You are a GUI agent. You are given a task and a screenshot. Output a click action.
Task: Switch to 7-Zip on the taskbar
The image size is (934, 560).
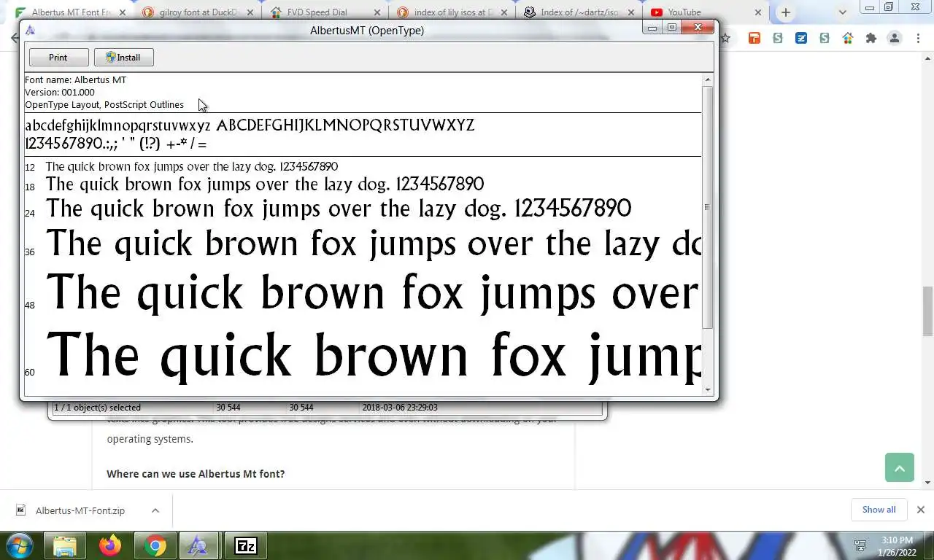pos(245,545)
